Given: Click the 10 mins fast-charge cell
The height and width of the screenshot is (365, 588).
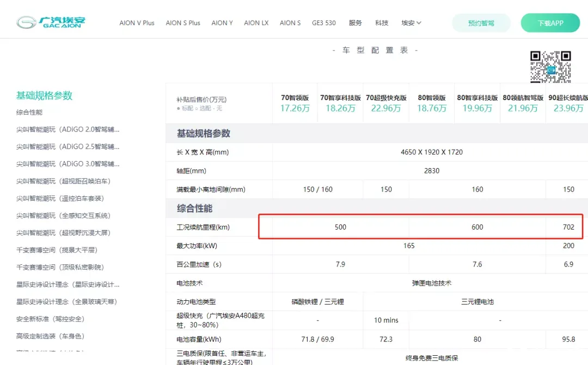Looking at the screenshot, I should (x=386, y=320).
